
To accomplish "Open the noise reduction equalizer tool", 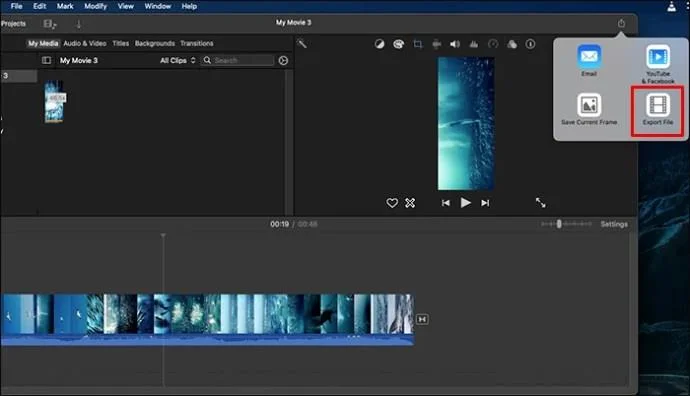I will [473, 44].
